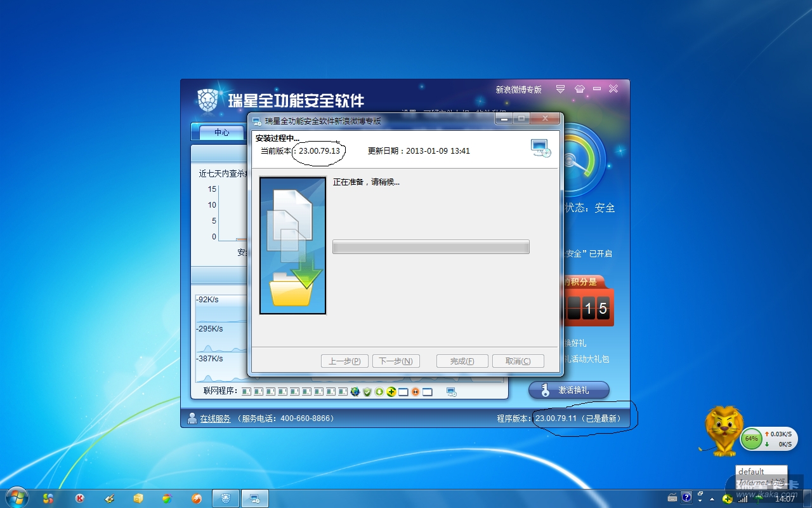Show hidden system tray icons arrow
Screen dimensions: 812x508
coord(712,498)
